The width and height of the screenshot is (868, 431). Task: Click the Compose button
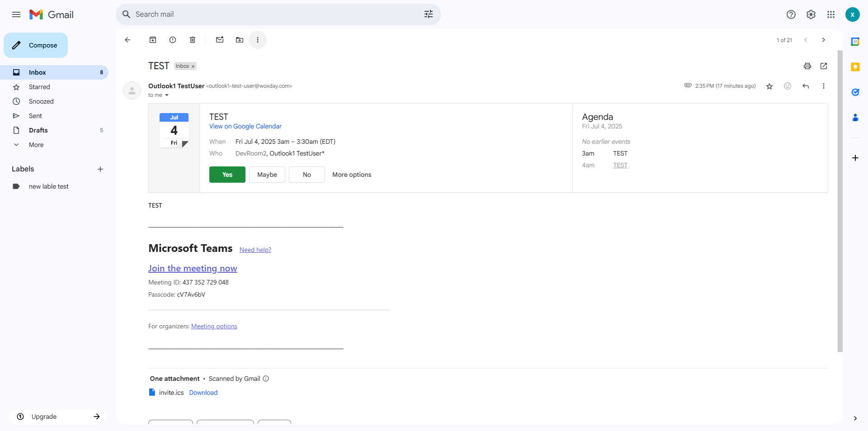click(36, 45)
